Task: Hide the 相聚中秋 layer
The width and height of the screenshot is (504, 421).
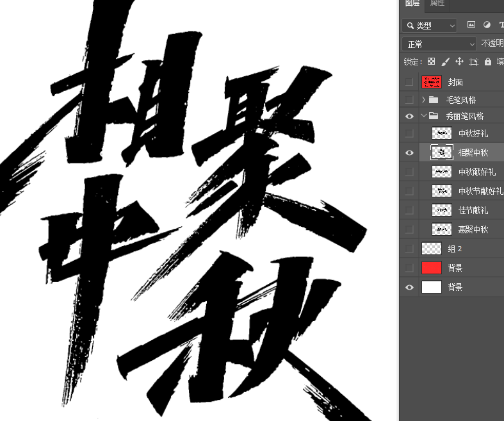Action: coord(410,153)
